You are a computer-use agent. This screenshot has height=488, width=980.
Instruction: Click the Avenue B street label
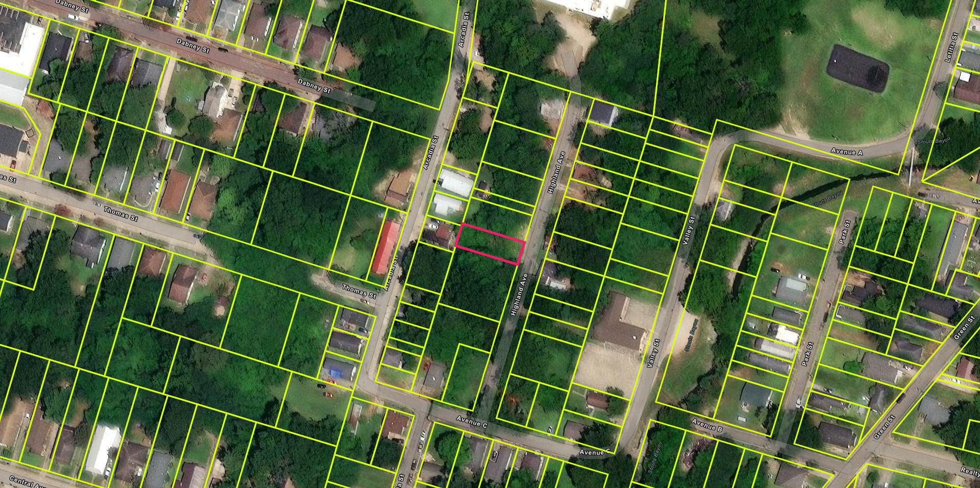tap(707, 425)
